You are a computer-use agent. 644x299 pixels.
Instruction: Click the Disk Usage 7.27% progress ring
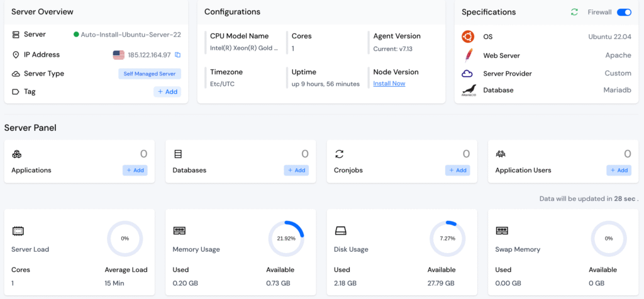(447, 239)
